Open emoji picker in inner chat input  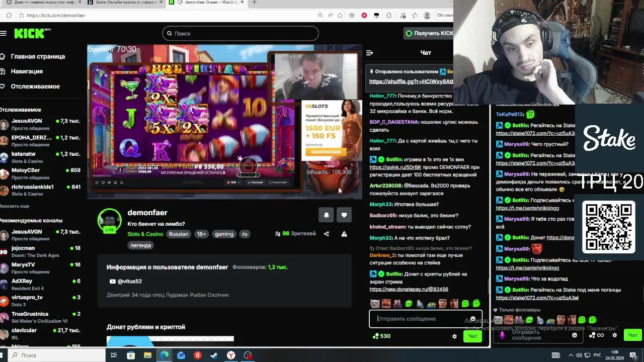point(473,319)
